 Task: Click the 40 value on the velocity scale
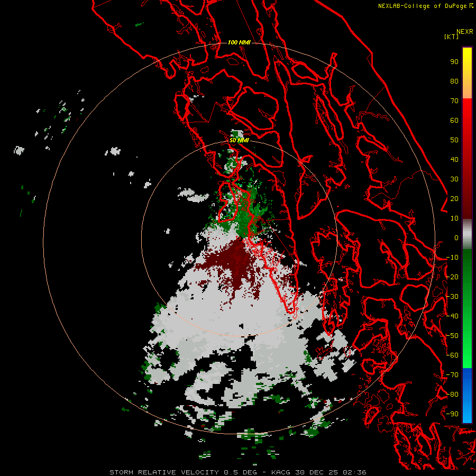pos(454,160)
